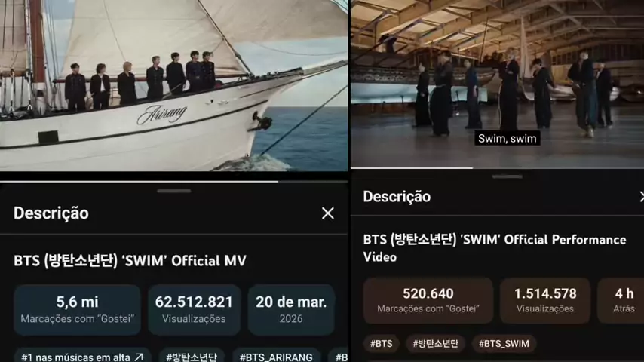Click the 1.514.578 Visualizações card

coord(545,300)
